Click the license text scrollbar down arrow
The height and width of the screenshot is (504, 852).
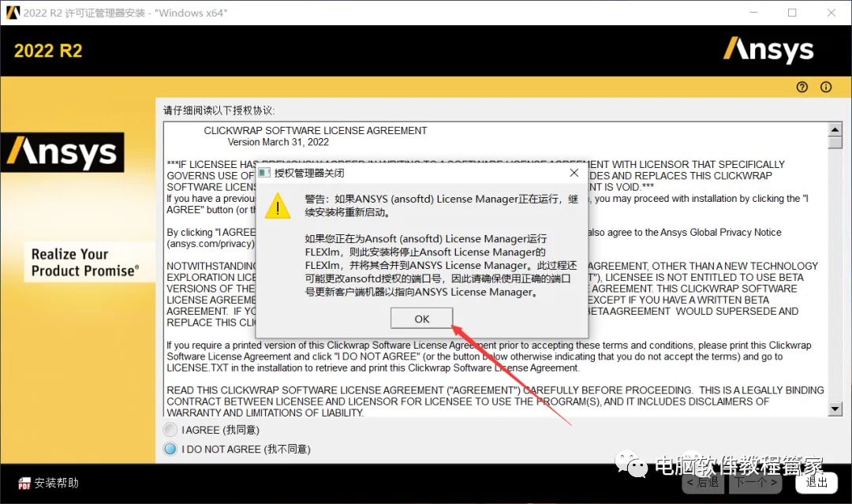[835, 409]
